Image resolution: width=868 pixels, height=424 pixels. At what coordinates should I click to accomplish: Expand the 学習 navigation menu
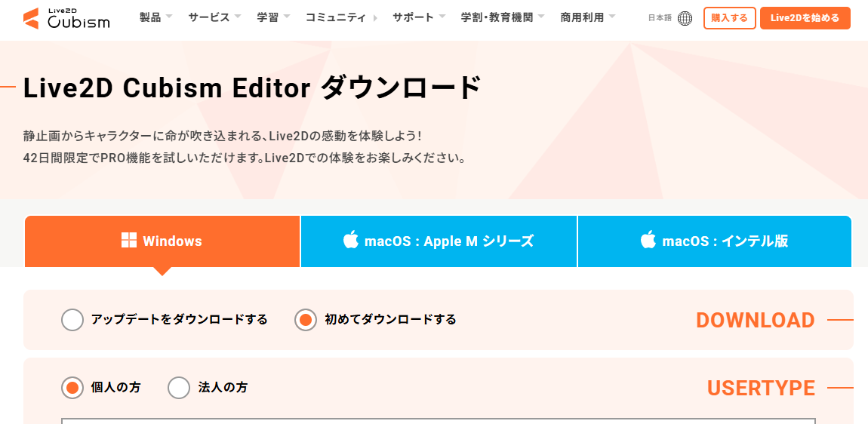[x=272, y=17]
